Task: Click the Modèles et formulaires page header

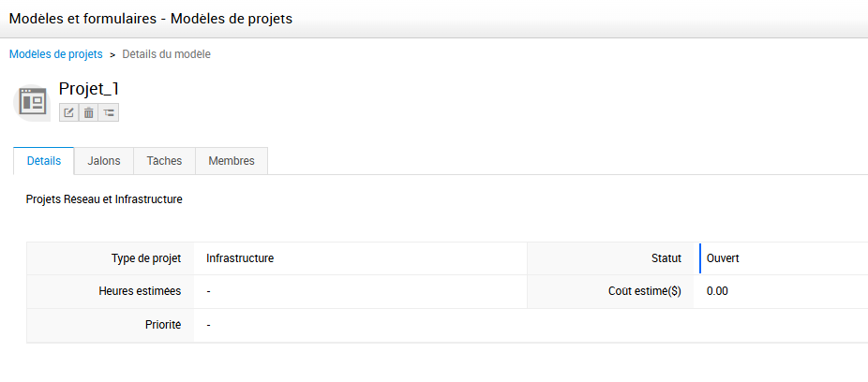Action: point(151,19)
